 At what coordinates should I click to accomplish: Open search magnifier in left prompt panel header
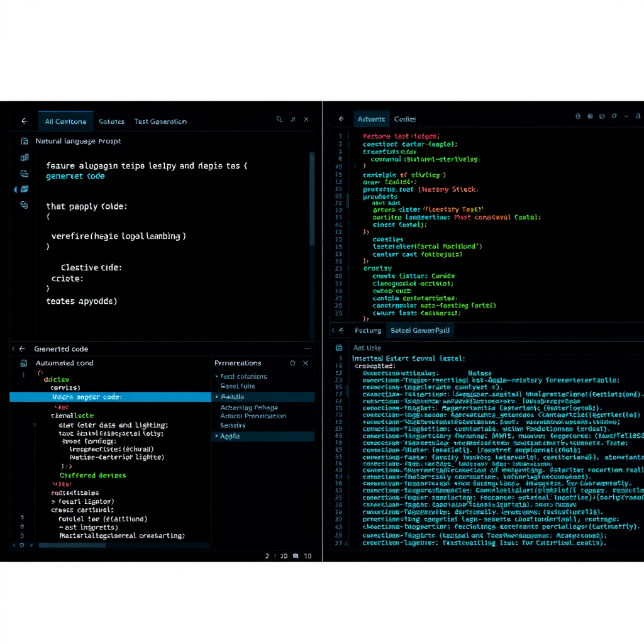tap(279, 119)
